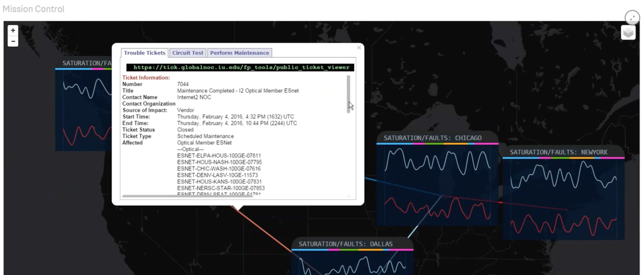Click ticket status value 'Closed'
The height and width of the screenshot is (275, 644).
(185, 130)
